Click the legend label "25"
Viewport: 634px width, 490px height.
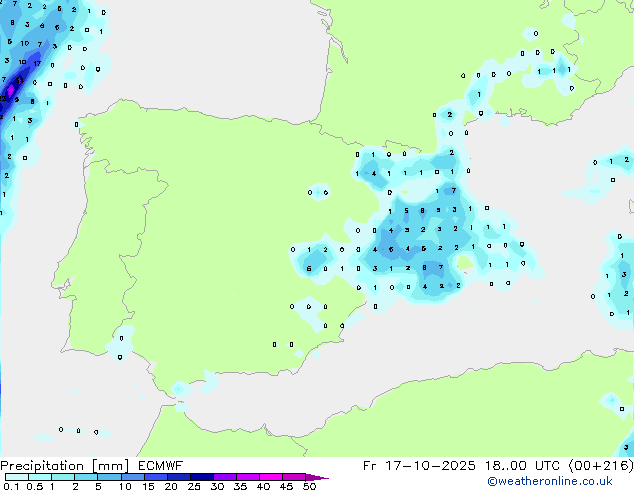[194, 486]
